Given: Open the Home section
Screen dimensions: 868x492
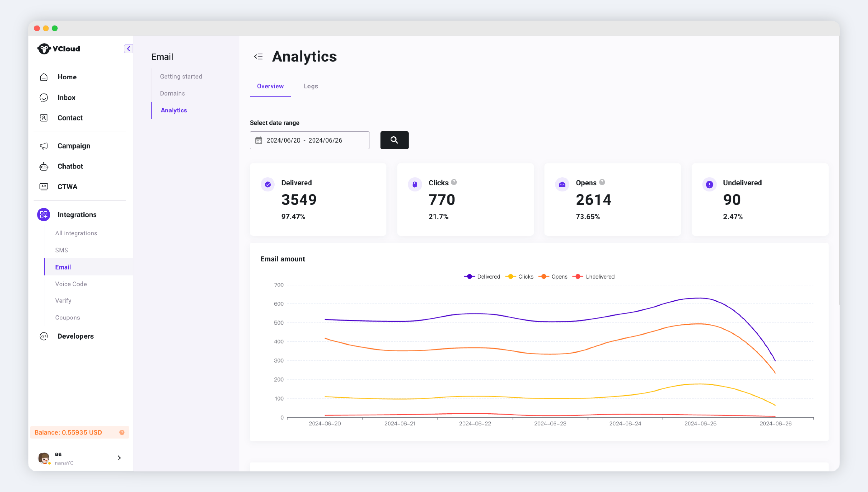Looking at the screenshot, I should 67,77.
